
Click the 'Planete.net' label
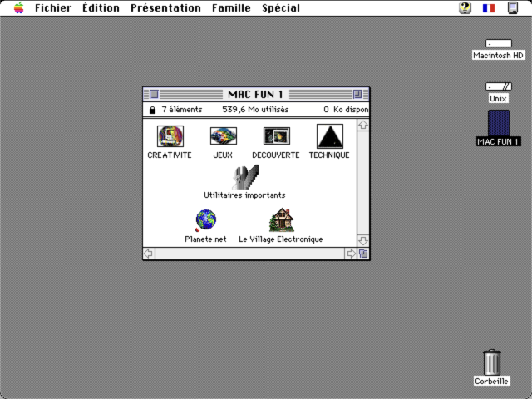tap(205, 239)
